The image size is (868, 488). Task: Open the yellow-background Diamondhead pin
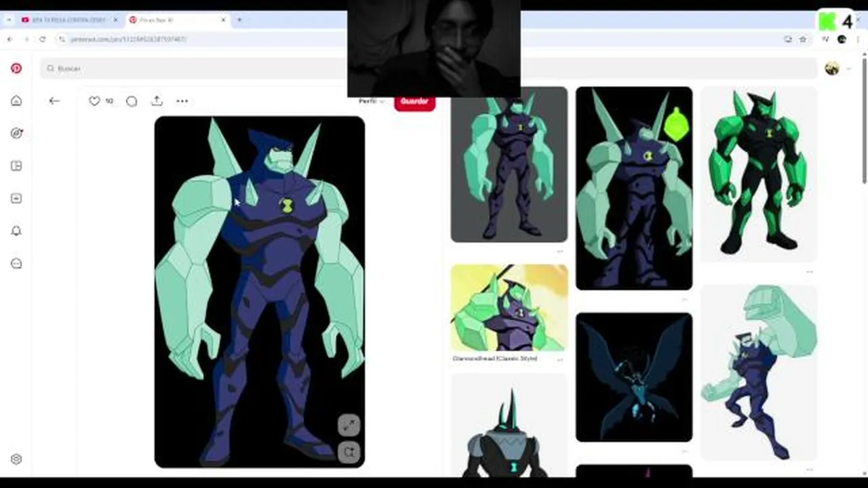(509, 308)
